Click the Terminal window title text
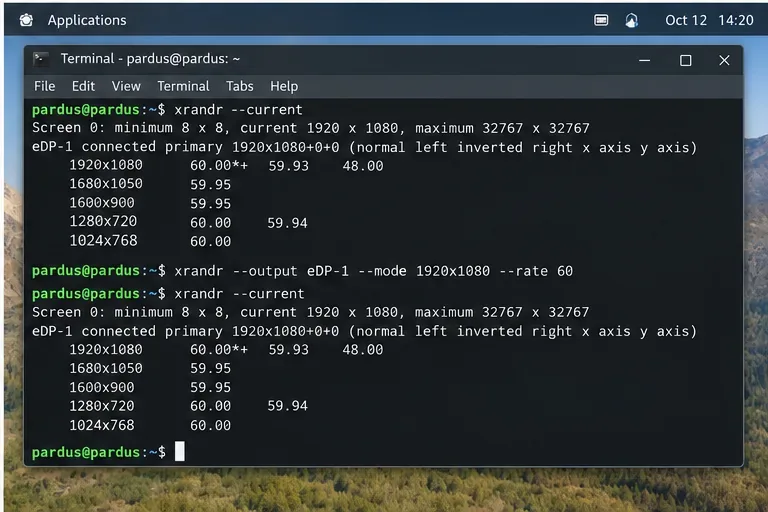 click(x=150, y=59)
